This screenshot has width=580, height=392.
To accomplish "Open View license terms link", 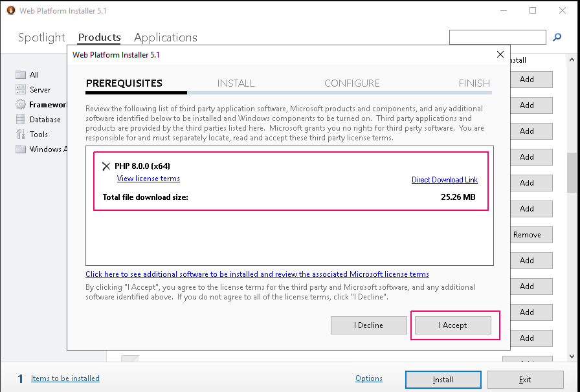I will [x=148, y=179].
